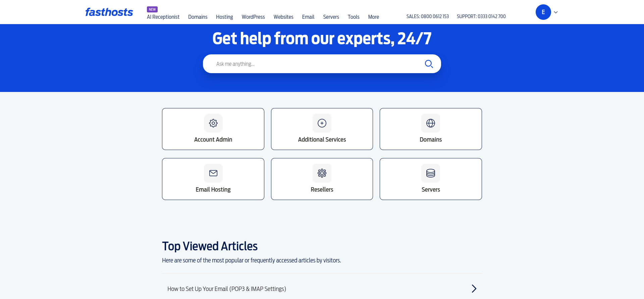Open How to Set Up Your Email article

(227, 289)
